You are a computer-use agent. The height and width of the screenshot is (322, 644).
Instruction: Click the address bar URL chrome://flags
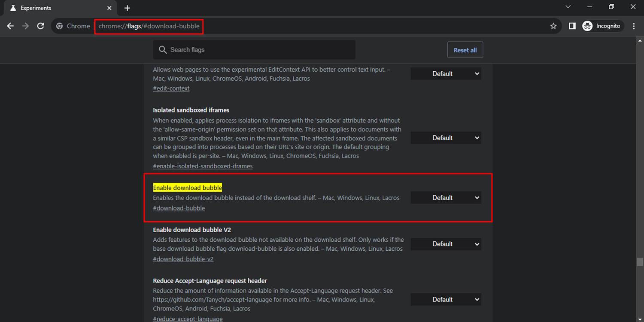(149, 26)
